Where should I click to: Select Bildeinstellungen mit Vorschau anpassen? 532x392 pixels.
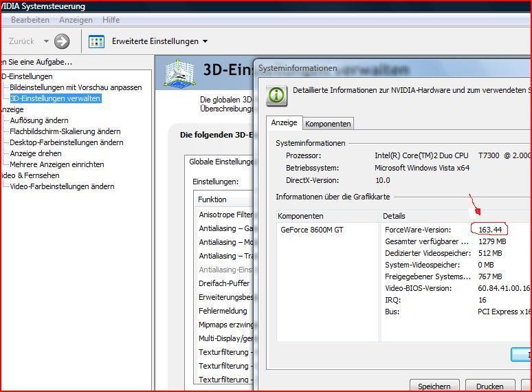tap(76, 87)
